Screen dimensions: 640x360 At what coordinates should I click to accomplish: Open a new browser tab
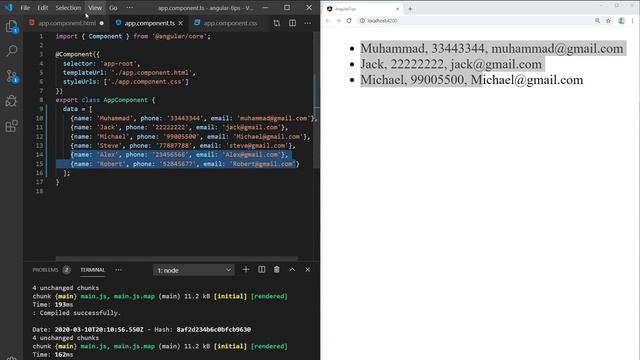410,9
